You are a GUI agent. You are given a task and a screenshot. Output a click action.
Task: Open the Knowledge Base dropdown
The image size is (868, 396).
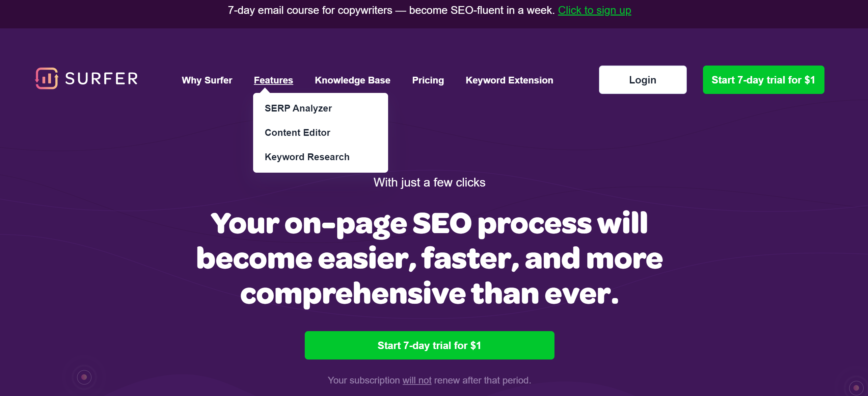353,80
